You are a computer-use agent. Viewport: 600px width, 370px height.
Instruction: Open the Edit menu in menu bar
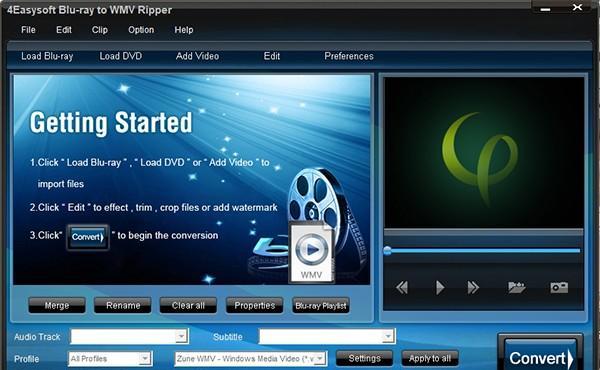[64, 30]
